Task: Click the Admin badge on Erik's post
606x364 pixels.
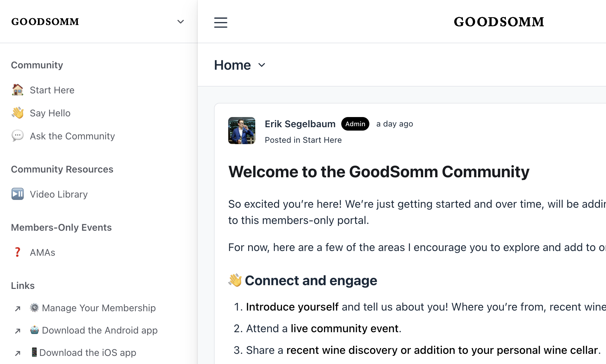Action: 355,124
